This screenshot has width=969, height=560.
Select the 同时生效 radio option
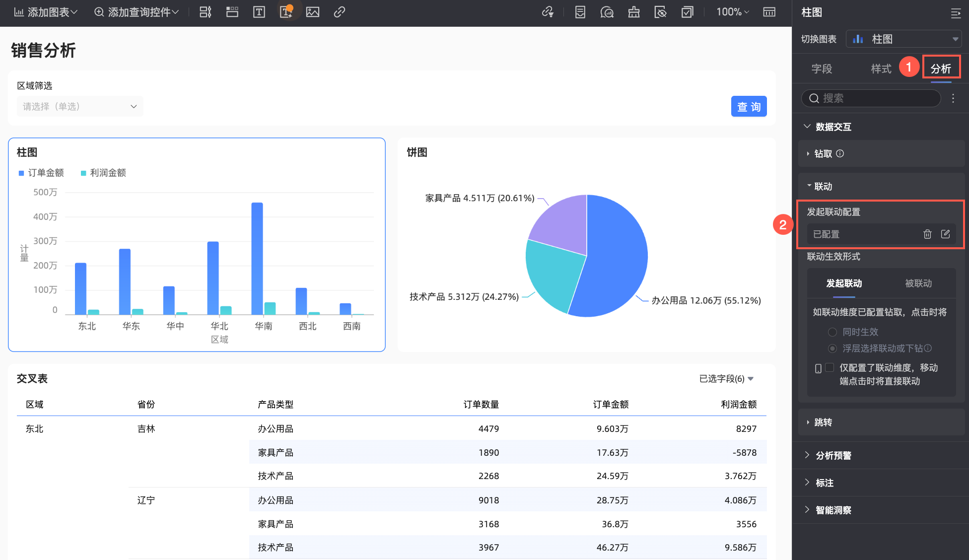832,332
